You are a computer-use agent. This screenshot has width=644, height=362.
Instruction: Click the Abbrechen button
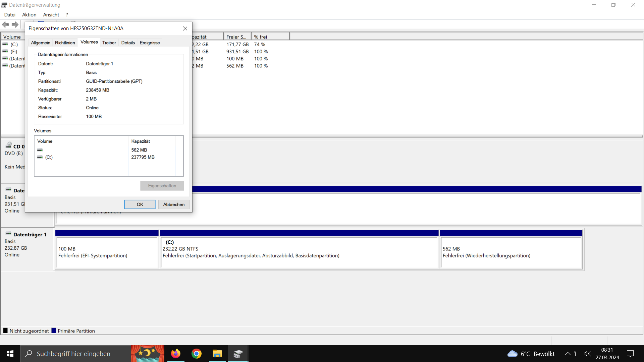tap(174, 204)
